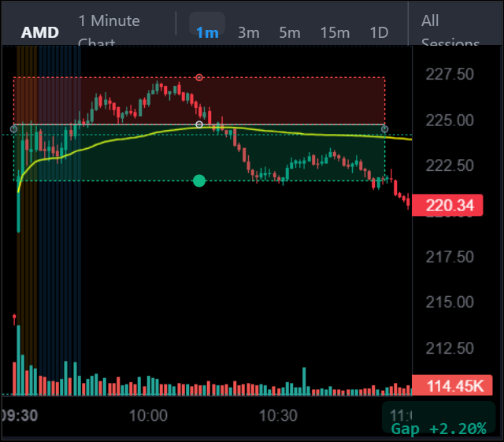Click the 220.34 current price label

click(447, 205)
